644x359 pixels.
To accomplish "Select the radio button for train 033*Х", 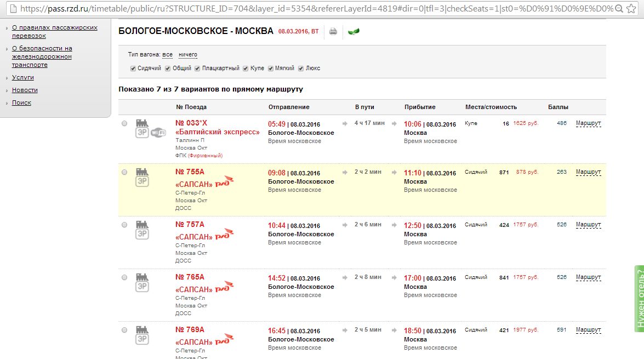I will [x=124, y=123].
